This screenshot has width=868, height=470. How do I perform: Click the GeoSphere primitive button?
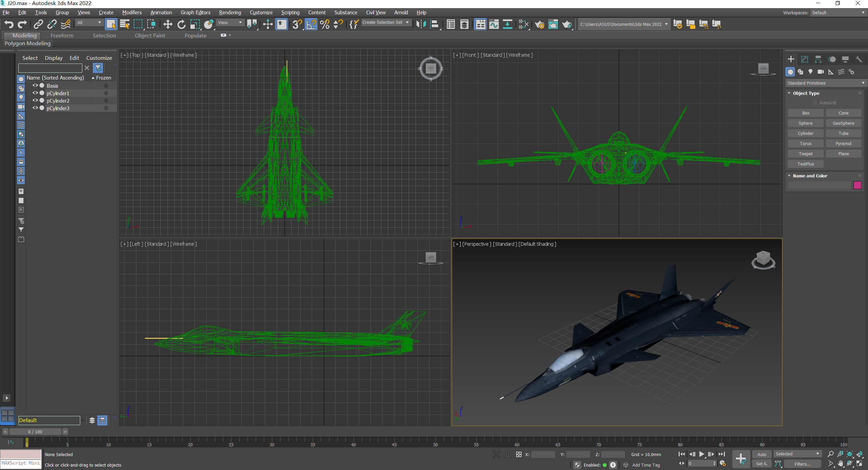tap(843, 123)
